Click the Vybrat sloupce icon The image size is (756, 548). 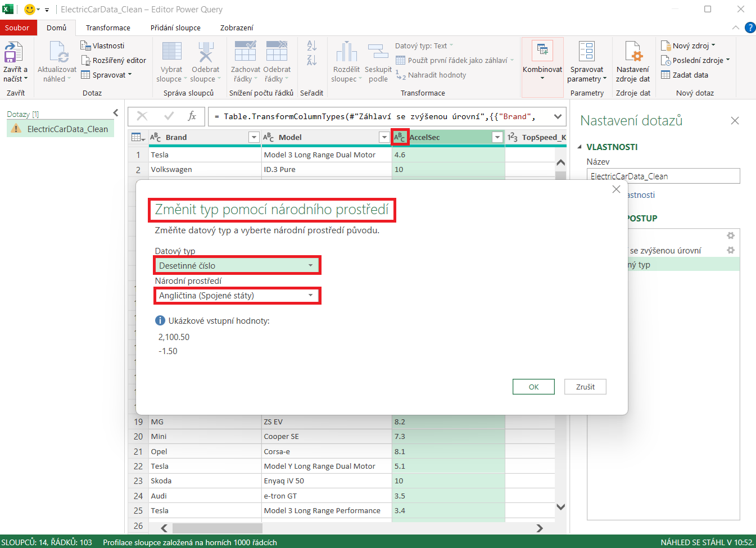pyautogui.click(x=171, y=52)
